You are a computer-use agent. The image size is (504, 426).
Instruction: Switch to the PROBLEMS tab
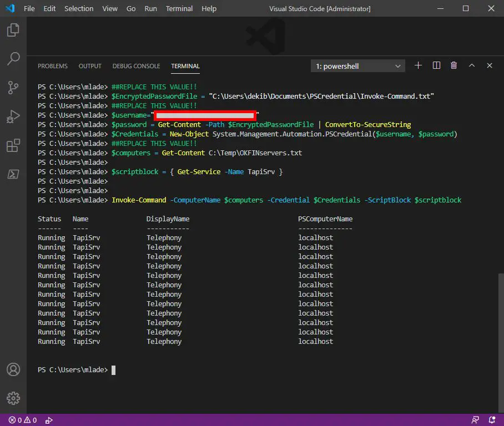pyautogui.click(x=53, y=66)
